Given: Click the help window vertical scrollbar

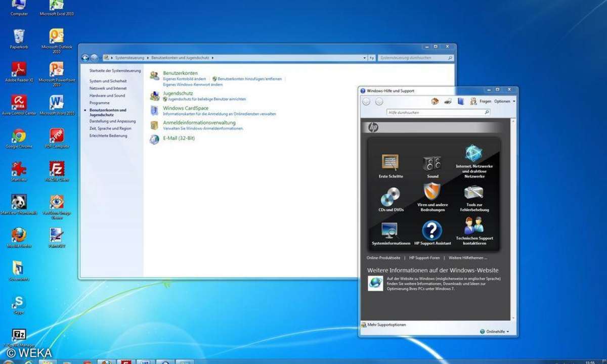Looking at the screenshot, I should (x=514, y=218).
